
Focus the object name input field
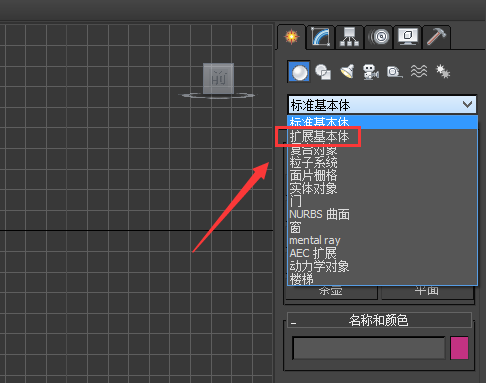tap(369, 348)
